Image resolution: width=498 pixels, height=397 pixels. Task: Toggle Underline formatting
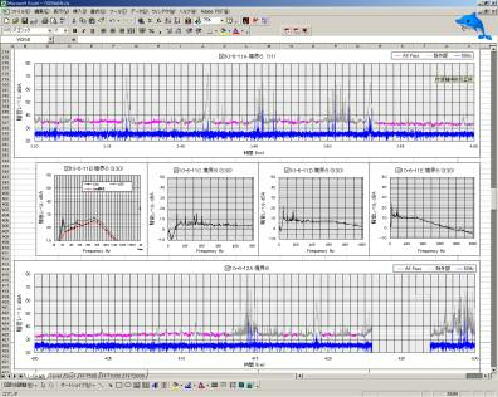point(92,31)
